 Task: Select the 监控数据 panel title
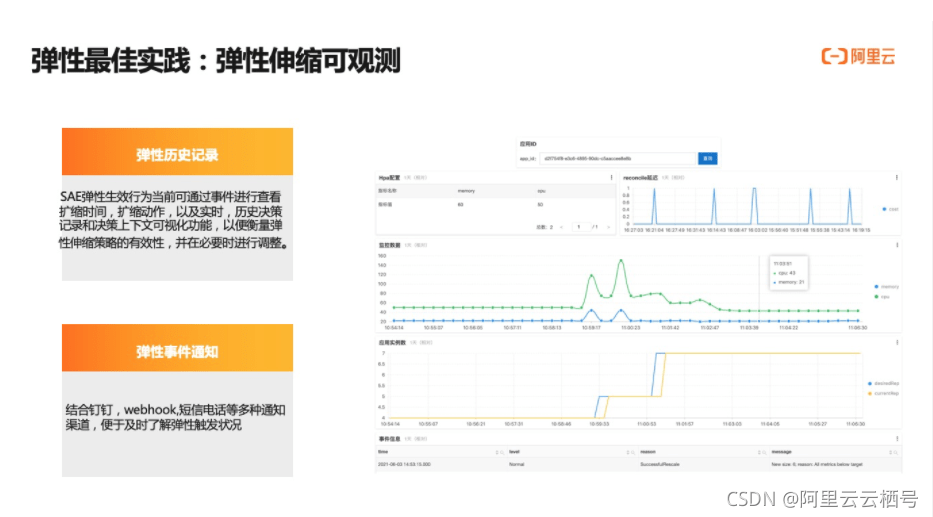390,245
